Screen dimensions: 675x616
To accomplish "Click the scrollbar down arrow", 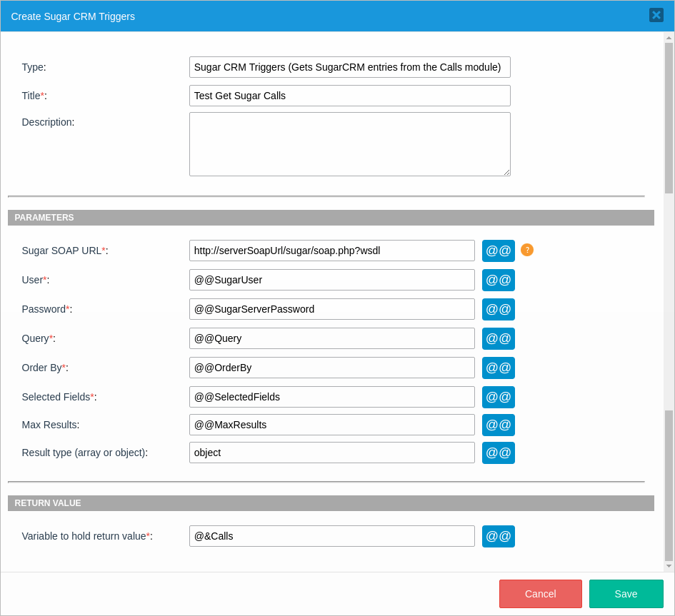I will [x=669, y=566].
